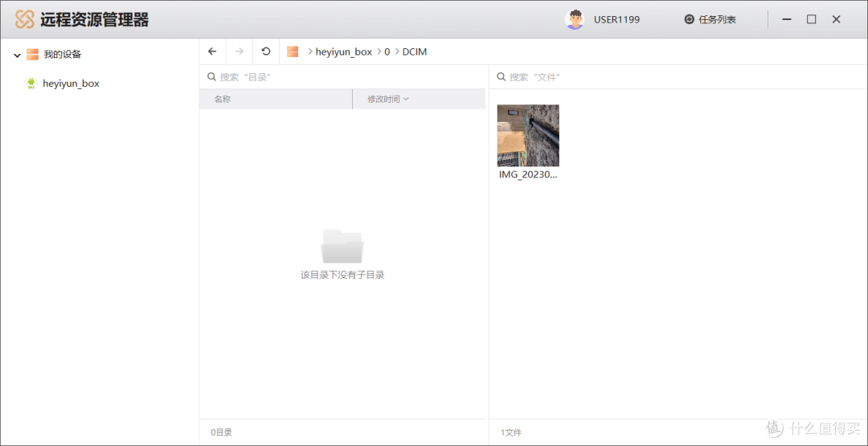Click DCIM in the breadcrumb path
868x446 pixels.
click(415, 52)
